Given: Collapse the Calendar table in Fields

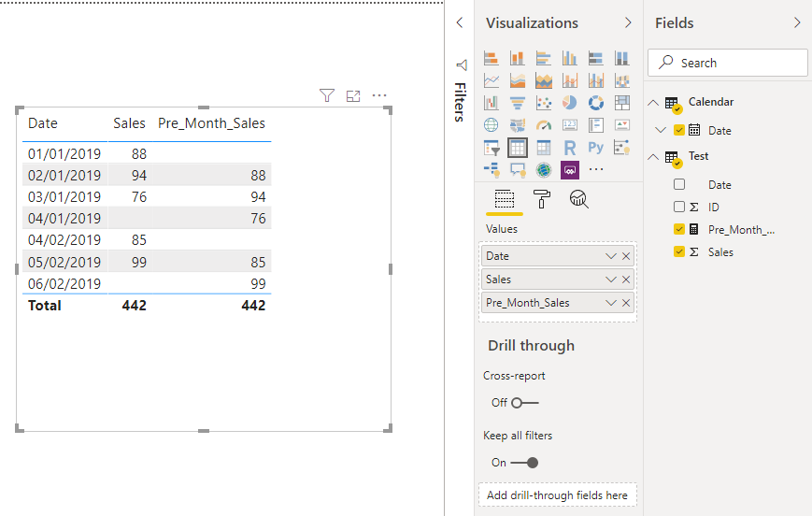Looking at the screenshot, I should (x=653, y=103).
